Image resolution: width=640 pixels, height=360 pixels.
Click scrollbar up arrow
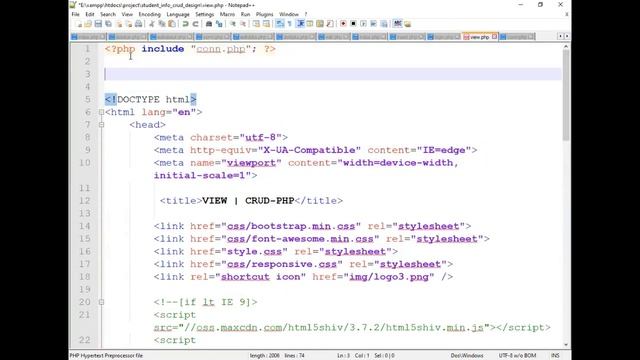pyautogui.click(x=566, y=47)
